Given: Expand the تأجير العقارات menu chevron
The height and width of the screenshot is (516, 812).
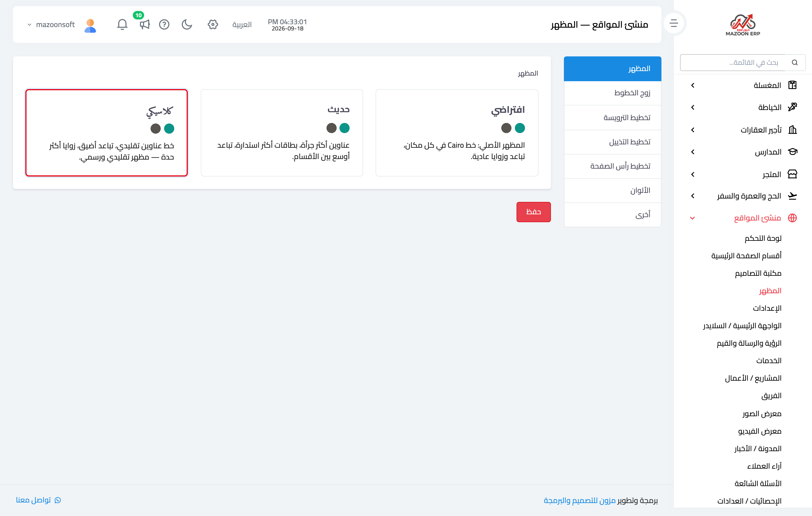Looking at the screenshot, I should coord(693,130).
